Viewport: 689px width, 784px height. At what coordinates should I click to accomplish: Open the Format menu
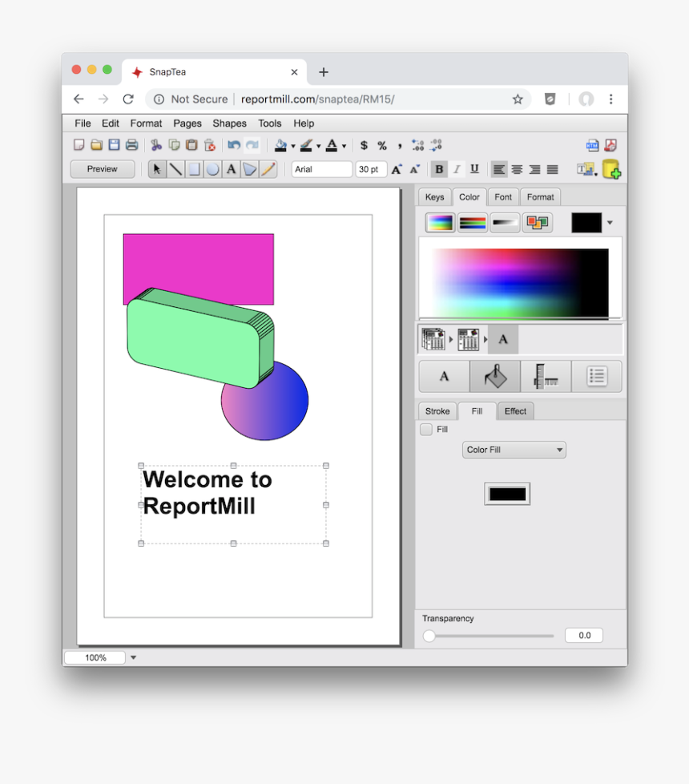tap(146, 123)
